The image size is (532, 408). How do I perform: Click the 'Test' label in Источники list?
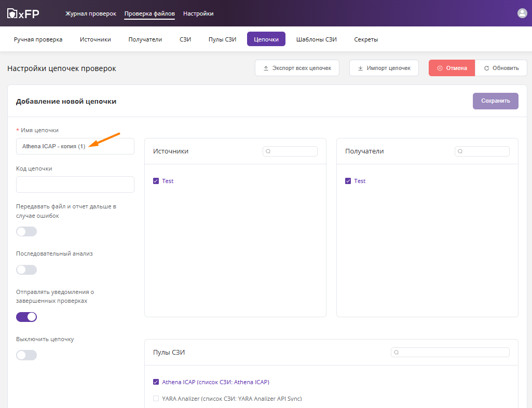(x=168, y=181)
